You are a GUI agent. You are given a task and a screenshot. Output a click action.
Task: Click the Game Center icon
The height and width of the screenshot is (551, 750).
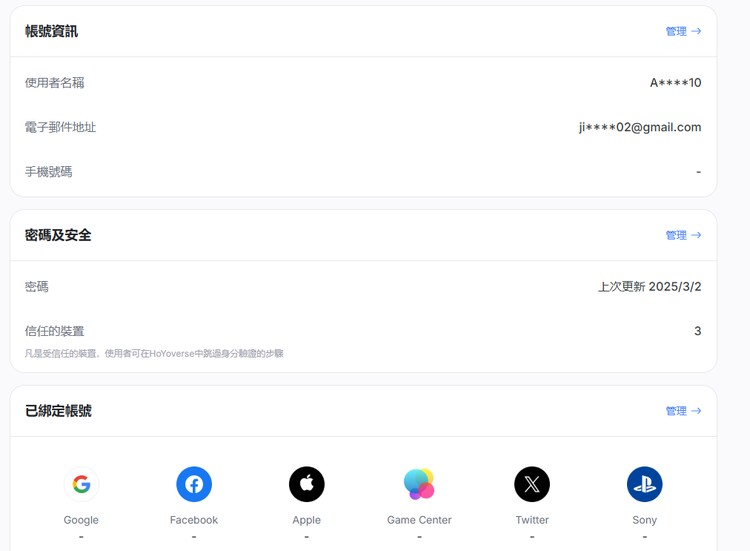(x=419, y=485)
